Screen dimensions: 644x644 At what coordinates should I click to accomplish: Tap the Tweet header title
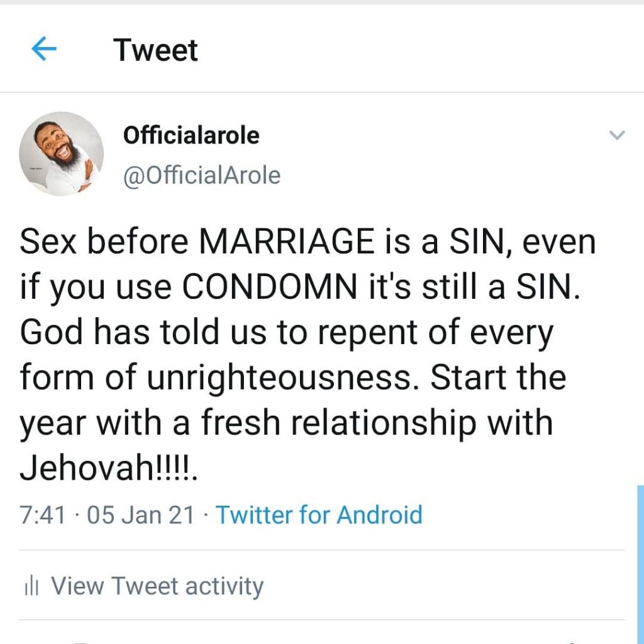155,50
